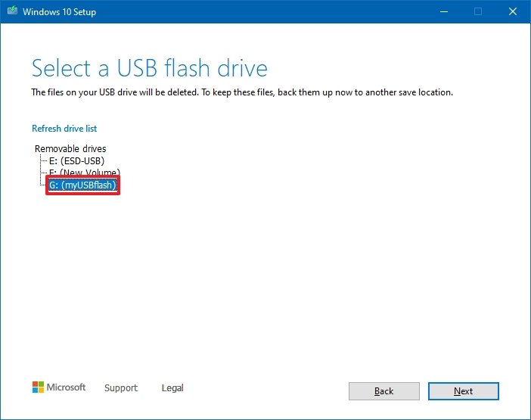Viewport: 531px width, 420px height.
Task: Click the Windows 10 Setup title bar icon
Action: pos(13,11)
